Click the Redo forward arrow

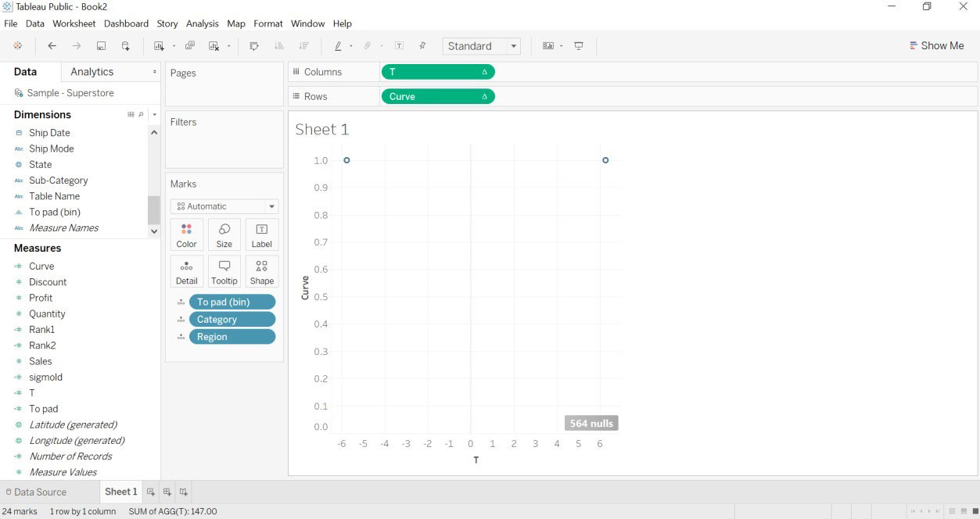point(77,46)
